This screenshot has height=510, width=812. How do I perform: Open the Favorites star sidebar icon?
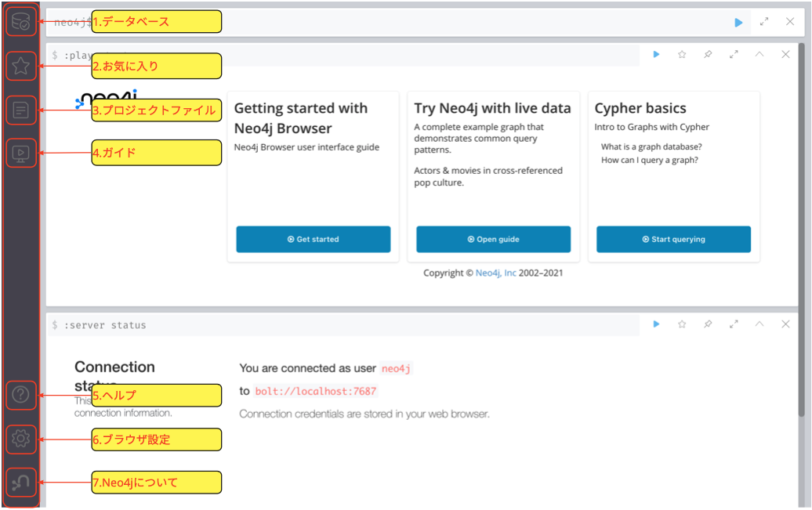click(x=21, y=67)
